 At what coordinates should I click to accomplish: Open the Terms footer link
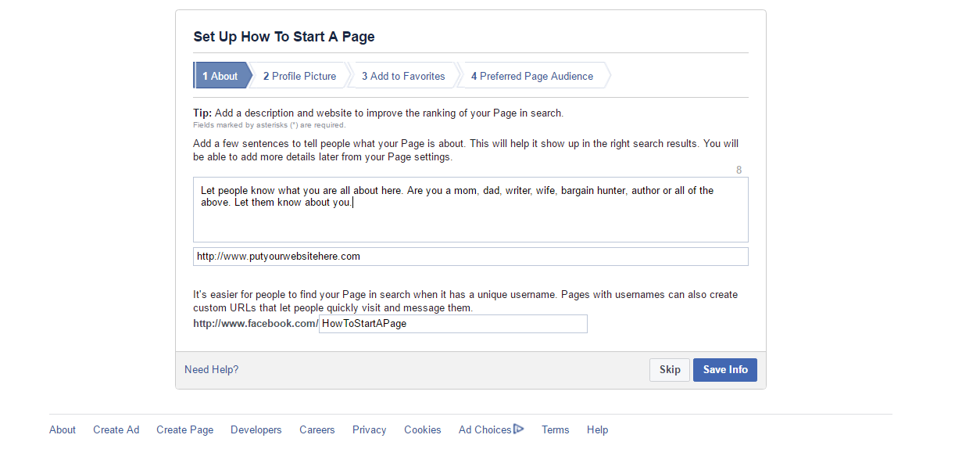point(556,429)
